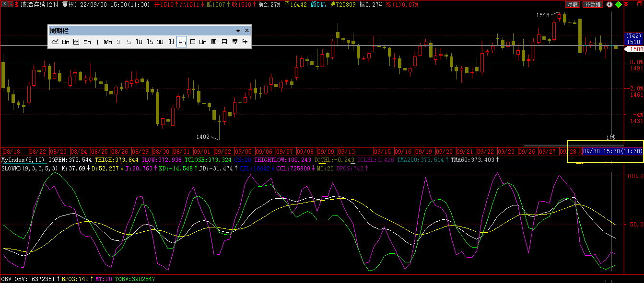The height and width of the screenshot is (283, 644).
Task: Click the 09/01 date on timeline
Action: [x=203, y=151]
